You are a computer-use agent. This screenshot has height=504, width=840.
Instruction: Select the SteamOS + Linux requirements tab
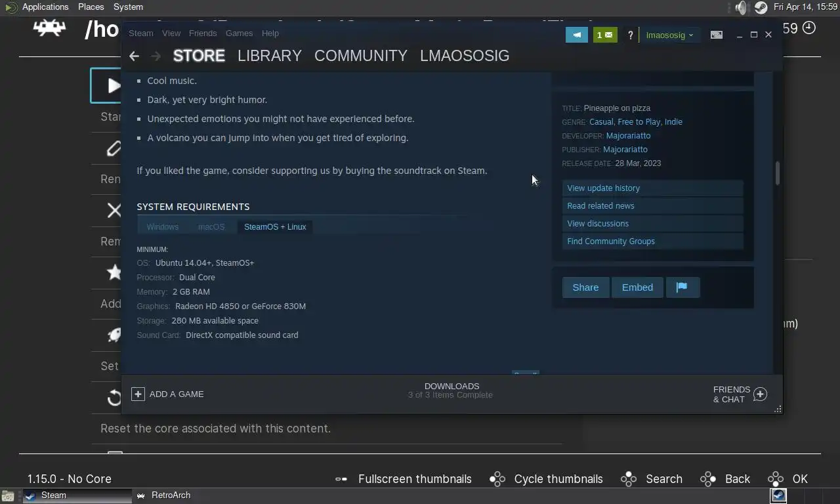pos(275,227)
